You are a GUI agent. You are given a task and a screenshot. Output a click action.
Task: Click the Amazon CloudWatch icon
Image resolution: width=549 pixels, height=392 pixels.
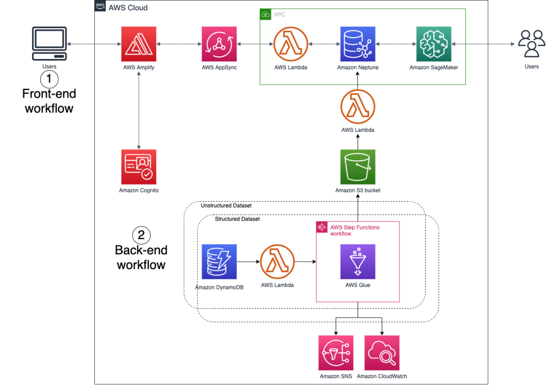381,353
